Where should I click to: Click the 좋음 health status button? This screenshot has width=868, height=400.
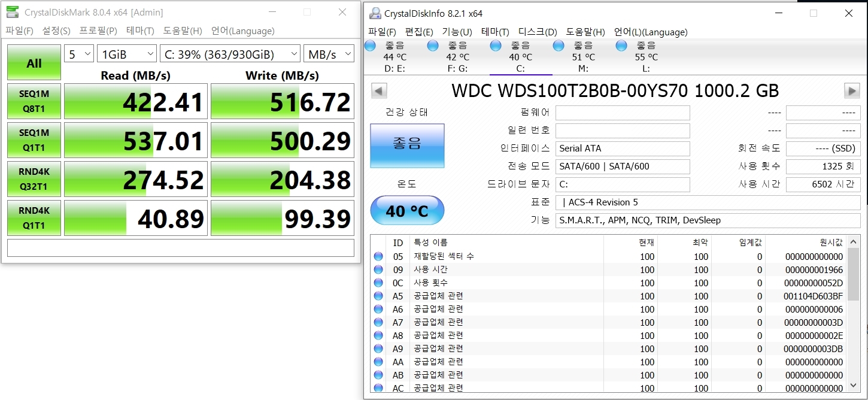(407, 146)
